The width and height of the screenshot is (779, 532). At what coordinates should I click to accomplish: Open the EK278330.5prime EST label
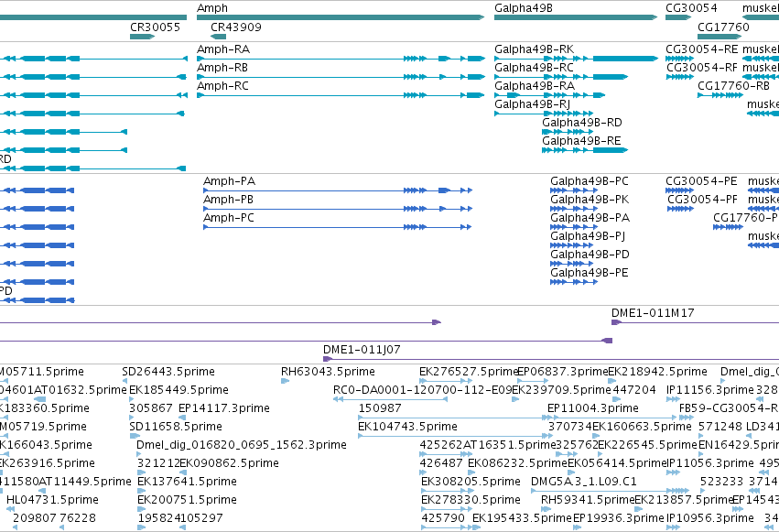coord(471,500)
